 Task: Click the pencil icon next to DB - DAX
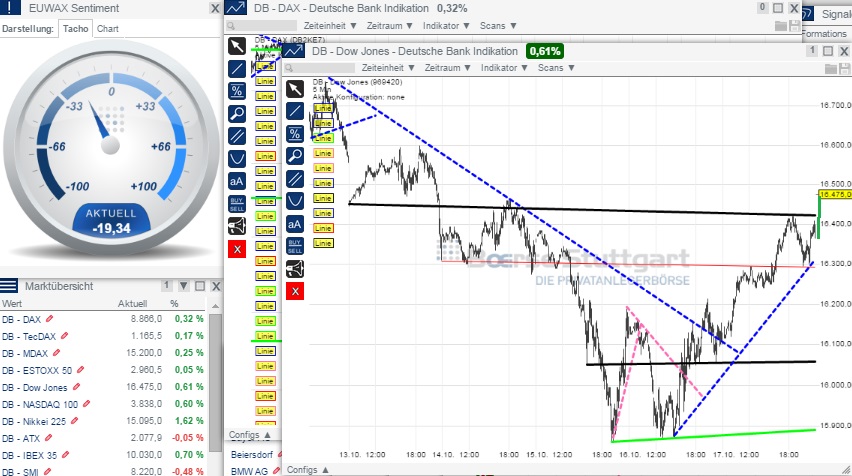pyautogui.click(x=49, y=318)
